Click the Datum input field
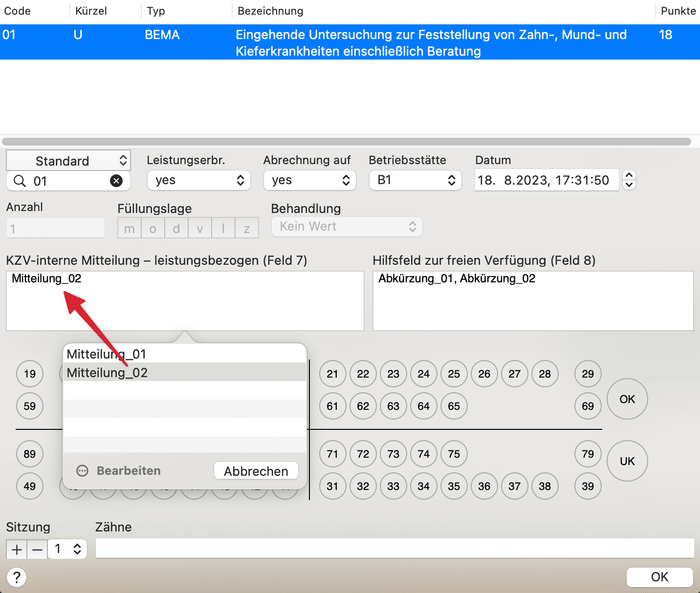Screen dimensions: 700x593 click(x=547, y=180)
